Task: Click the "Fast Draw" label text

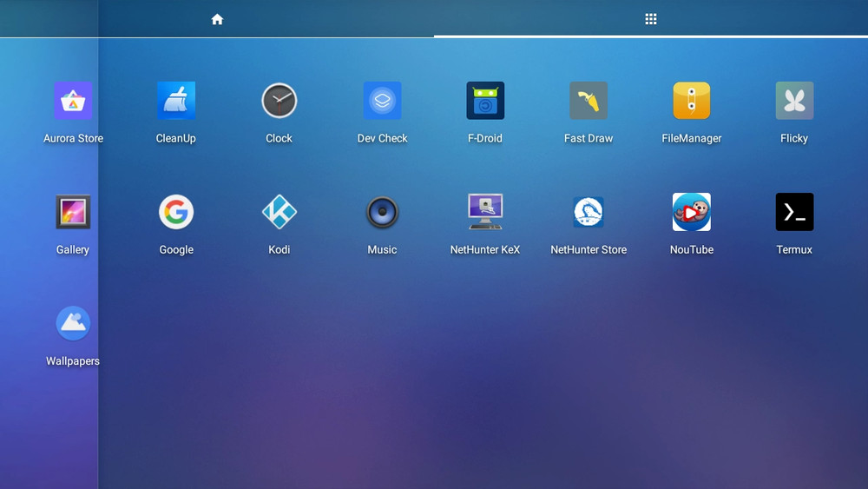Action: click(589, 138)
